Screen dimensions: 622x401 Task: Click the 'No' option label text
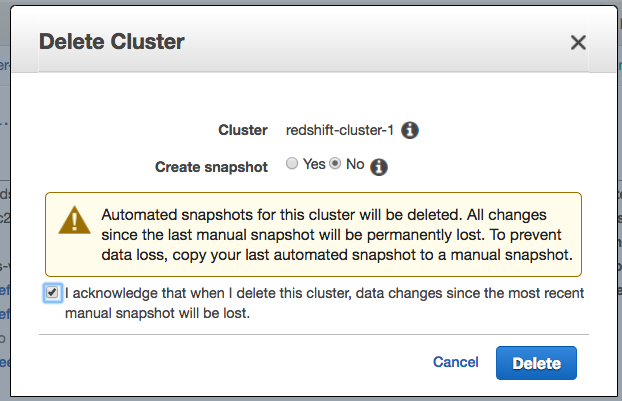(x=355, y=164)
